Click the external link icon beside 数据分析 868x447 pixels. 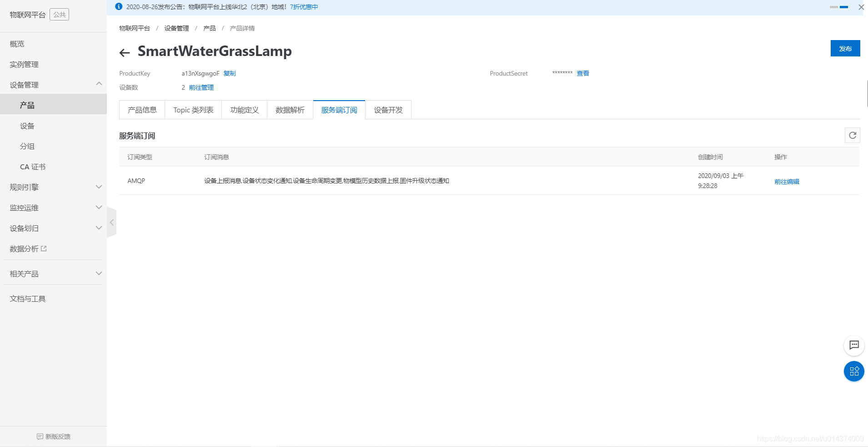(x=44, y=249)
